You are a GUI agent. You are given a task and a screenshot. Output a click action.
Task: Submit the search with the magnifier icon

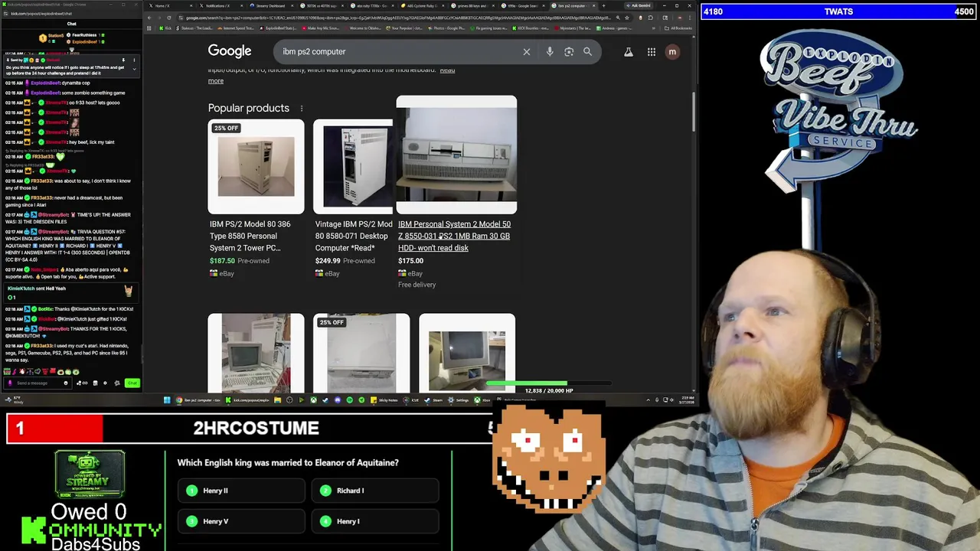click(587, 51)
